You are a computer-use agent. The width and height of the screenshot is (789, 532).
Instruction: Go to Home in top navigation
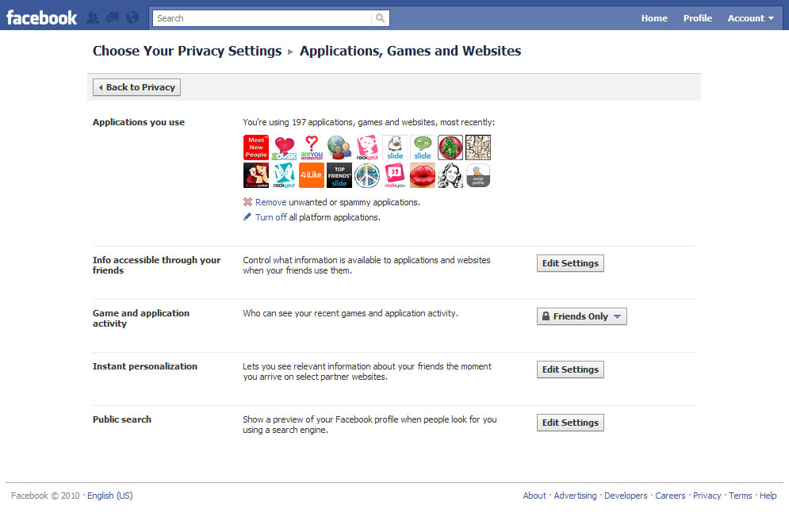point(654,18)
